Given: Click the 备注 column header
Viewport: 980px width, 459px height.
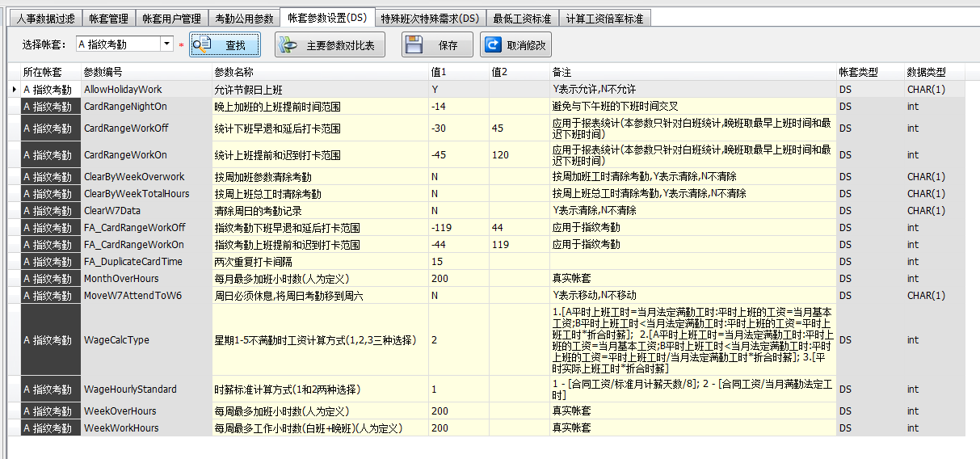Looking at the screenshot, I should tap(693, 72).
